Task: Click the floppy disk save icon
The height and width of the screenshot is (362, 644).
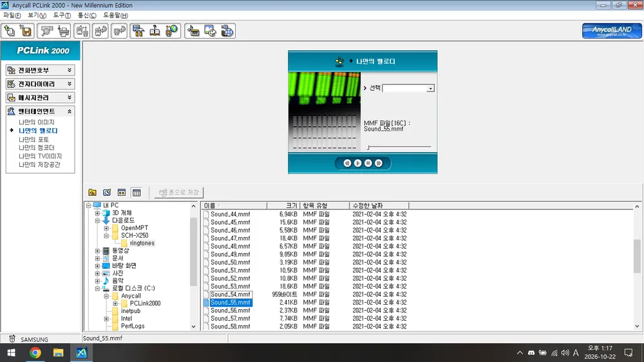Action: pyautogui.click(x=26, y=31)
